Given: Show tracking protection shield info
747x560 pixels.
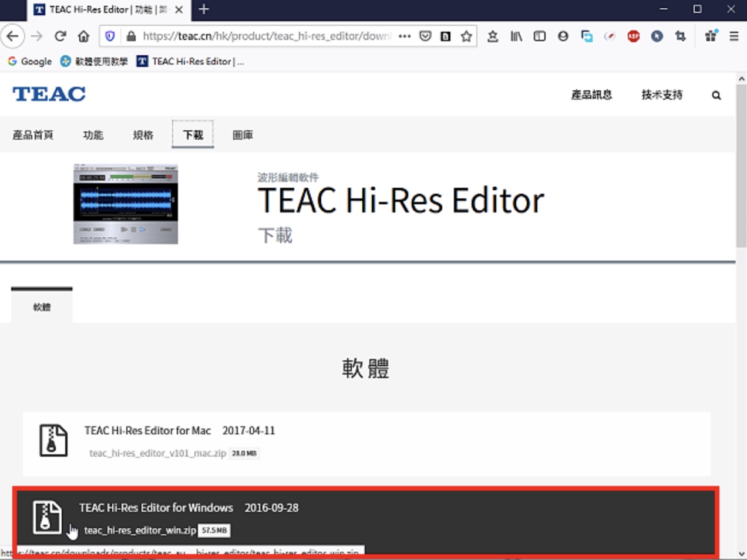Looking at the screenshot, I should (x=110, y=36).
